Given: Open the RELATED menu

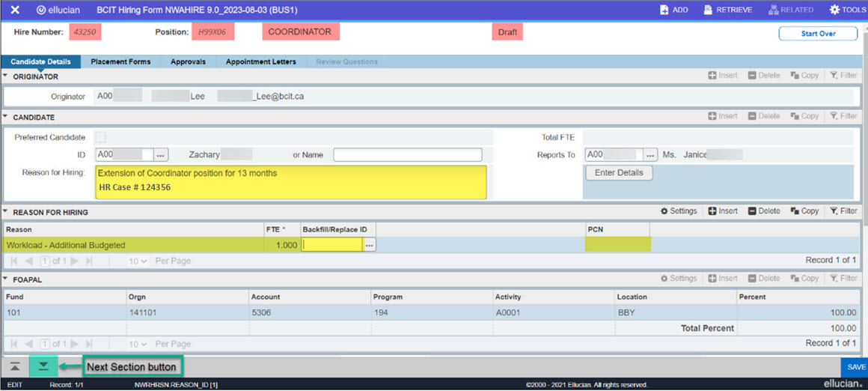Looking at the screenshot, I should pos(790,10).
